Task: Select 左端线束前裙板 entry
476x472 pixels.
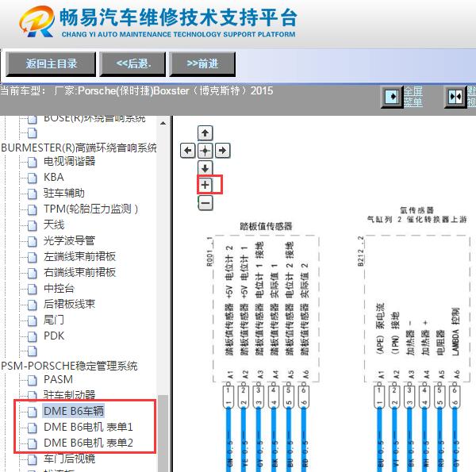Action: [79, 257]
